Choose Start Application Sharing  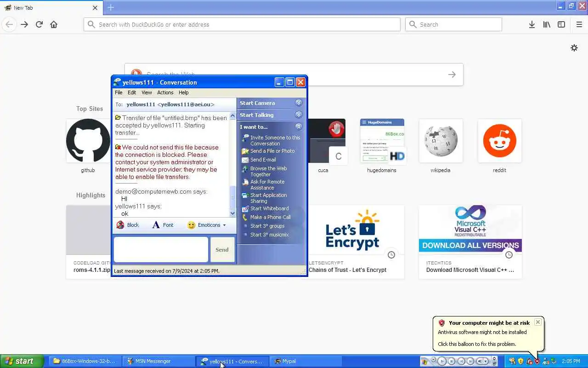[x=265, y=198]
